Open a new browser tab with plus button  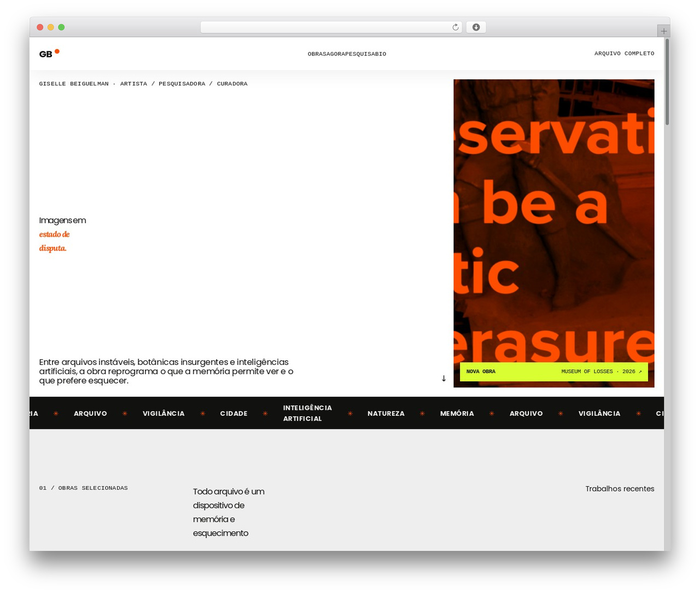tap(664, 31)
